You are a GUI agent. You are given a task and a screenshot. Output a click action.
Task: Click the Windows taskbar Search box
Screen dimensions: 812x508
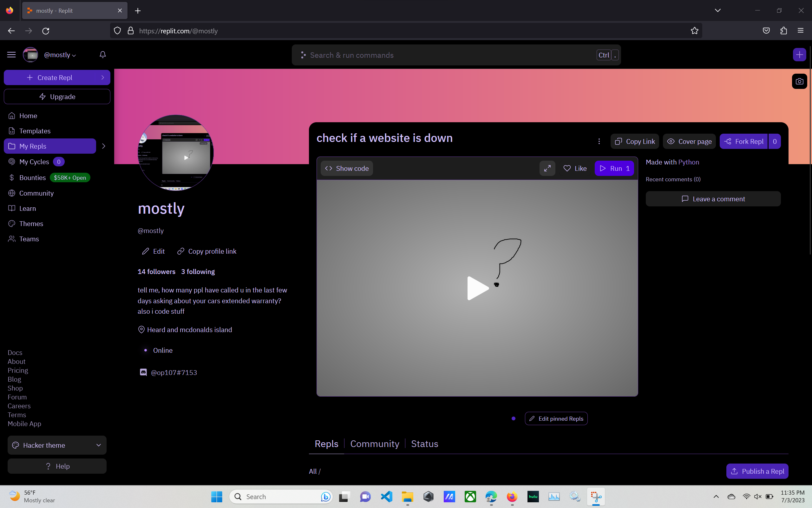(281, 497)
